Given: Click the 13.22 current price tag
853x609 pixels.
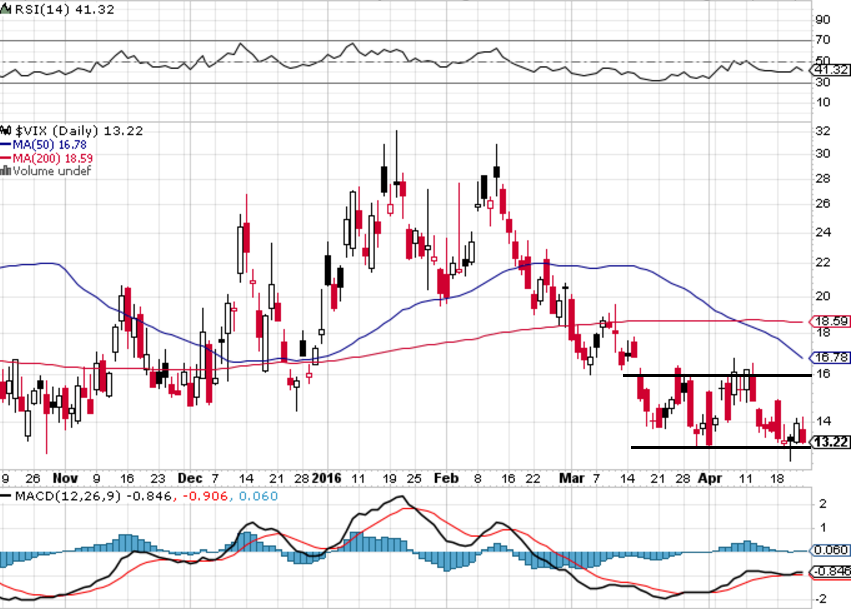Looking at the screenshot, I should pos(831,442).
